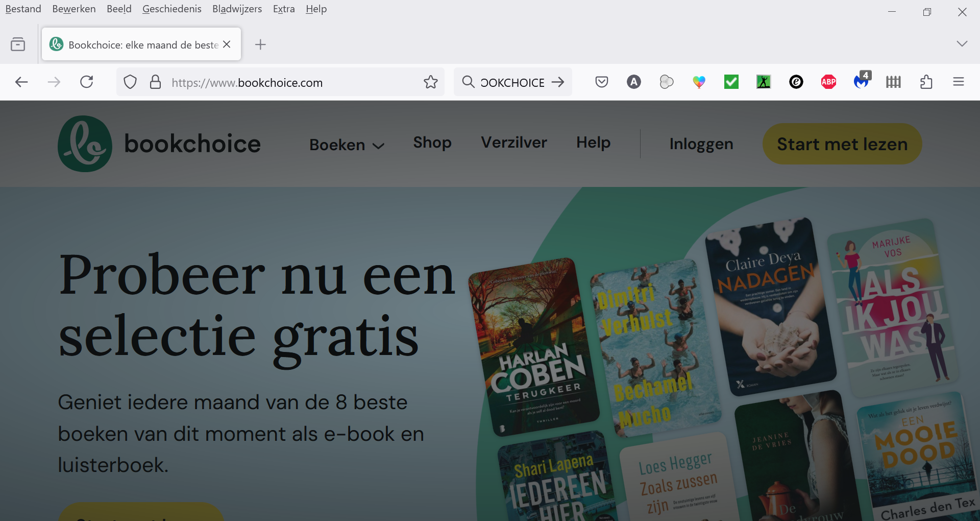Image resolution: width=980 pixels, height=521 pixels.
Task: Bookmark this page with the star icon
Action: (430, 82)
